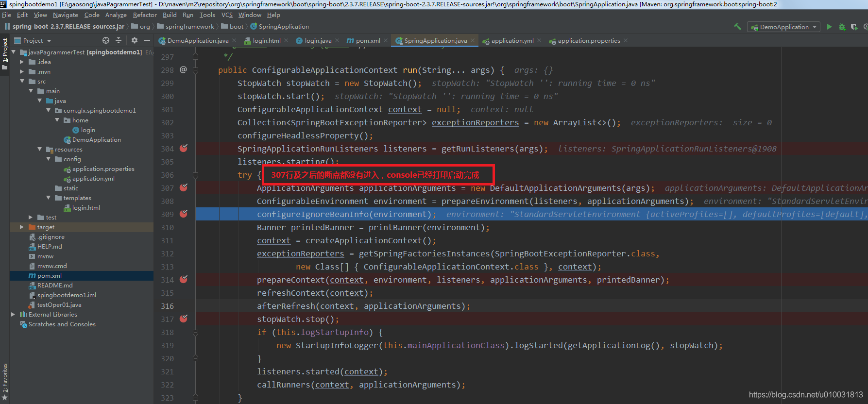Close the application.properties tab
Image resolution: width=868 pixels, height=404 pixels.
click(x=626, y=40)
